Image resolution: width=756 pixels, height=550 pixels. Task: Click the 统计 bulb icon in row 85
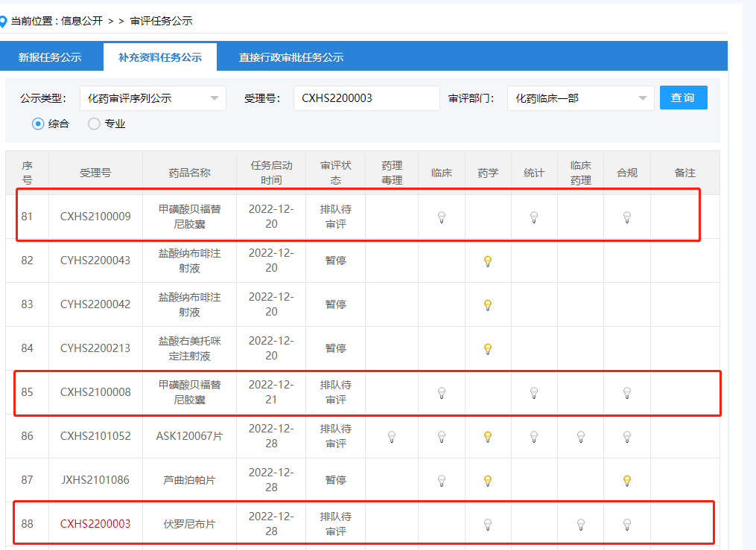[x=534, y=392]
